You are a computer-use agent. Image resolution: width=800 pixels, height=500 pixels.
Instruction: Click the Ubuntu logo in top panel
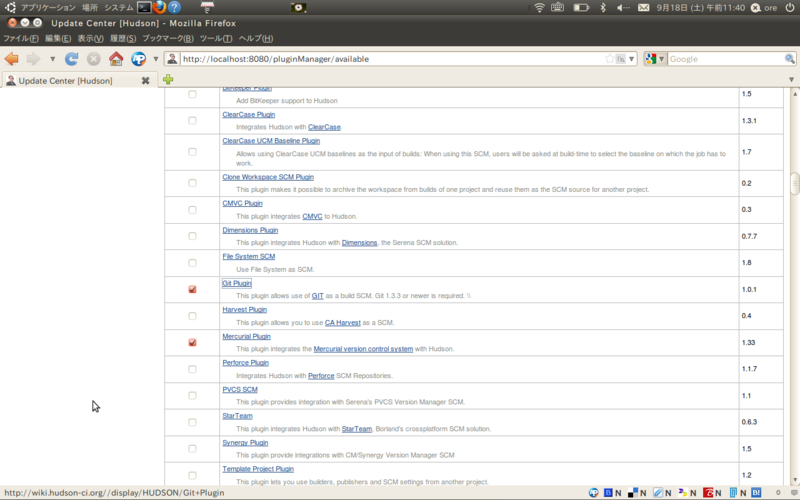coord(10,7)
